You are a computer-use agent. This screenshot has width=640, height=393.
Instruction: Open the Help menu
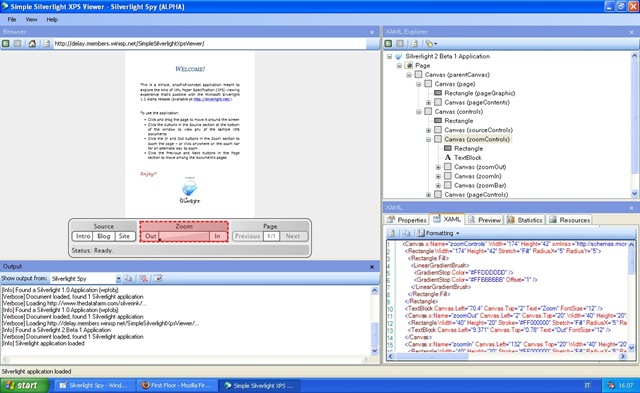[52, 19]
